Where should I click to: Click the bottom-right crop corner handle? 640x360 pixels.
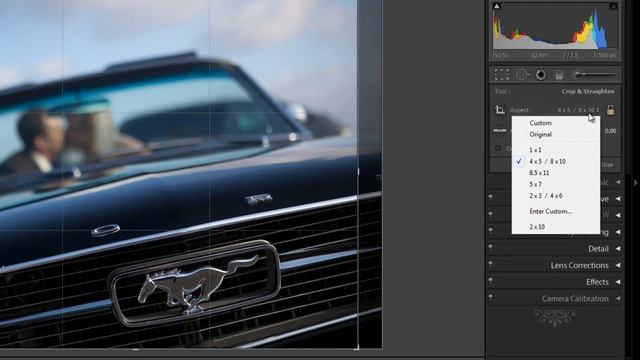pyautogui.click(x=357, y=347)
